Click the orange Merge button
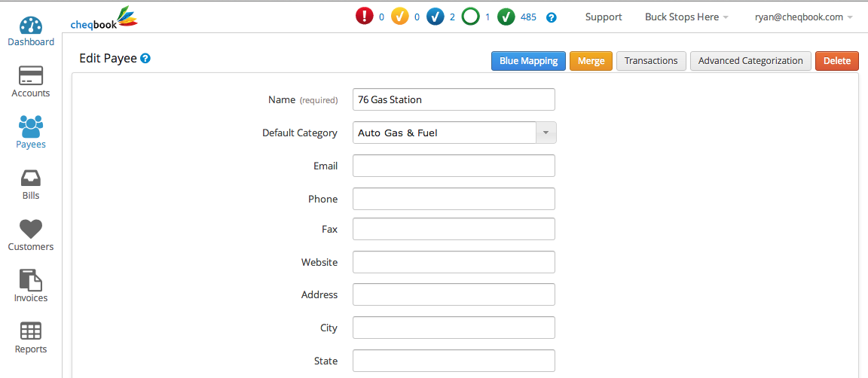The height and width of the screenshot is (378, 868). coord(591,61)
